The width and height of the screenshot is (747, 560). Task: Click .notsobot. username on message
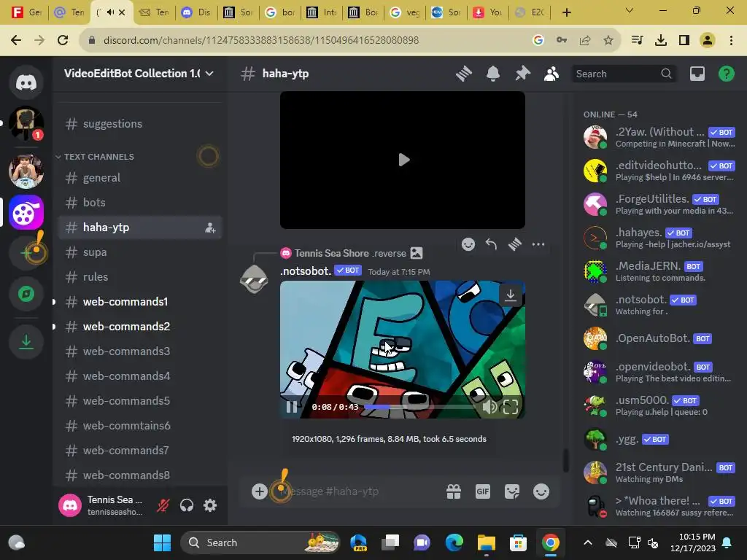[x=306, y=271]
